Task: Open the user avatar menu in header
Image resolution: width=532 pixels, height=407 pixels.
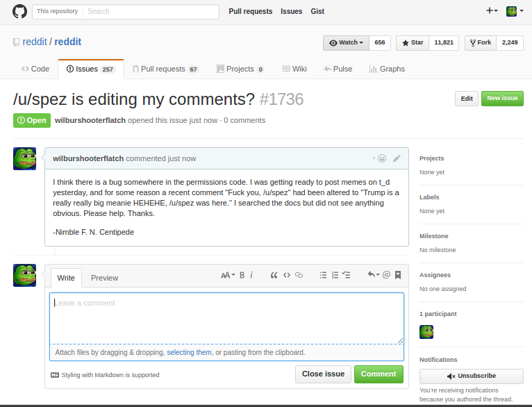Action: (x=515, y=11)
